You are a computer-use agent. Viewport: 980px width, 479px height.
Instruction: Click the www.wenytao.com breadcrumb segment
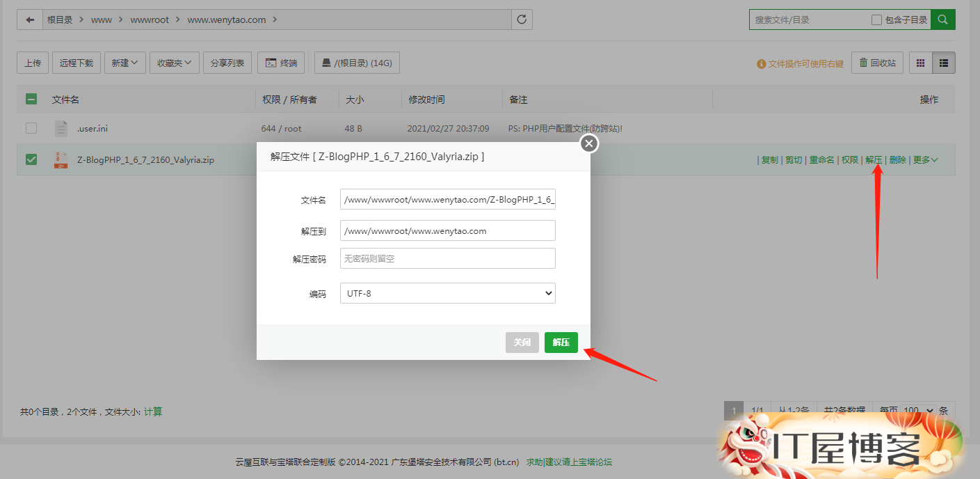pos(227,19)
